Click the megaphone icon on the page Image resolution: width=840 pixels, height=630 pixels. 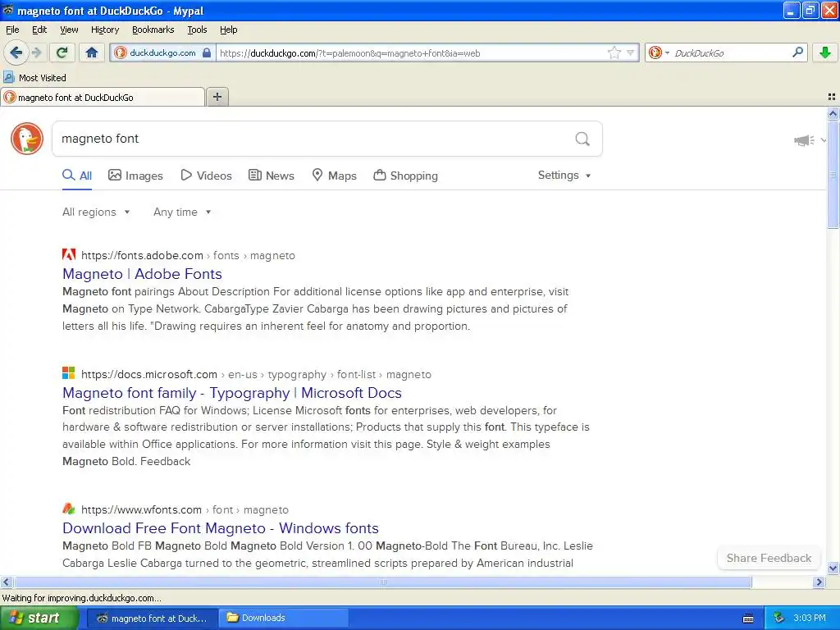point(804,140)
